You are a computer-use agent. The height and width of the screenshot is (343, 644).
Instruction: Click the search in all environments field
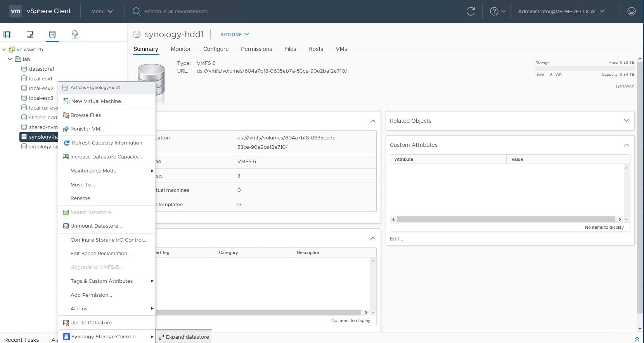[x=176, y=11]
